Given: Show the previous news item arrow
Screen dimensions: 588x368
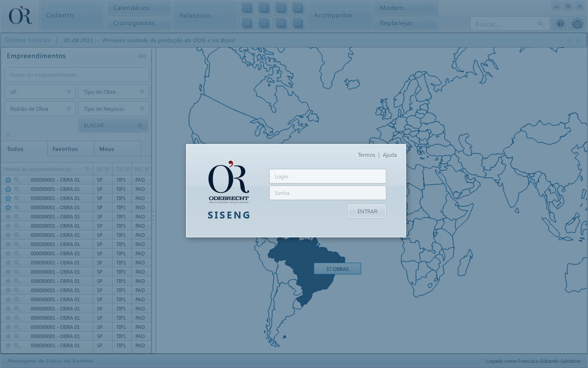Looking at the screenshot, I should coord(570,40).
